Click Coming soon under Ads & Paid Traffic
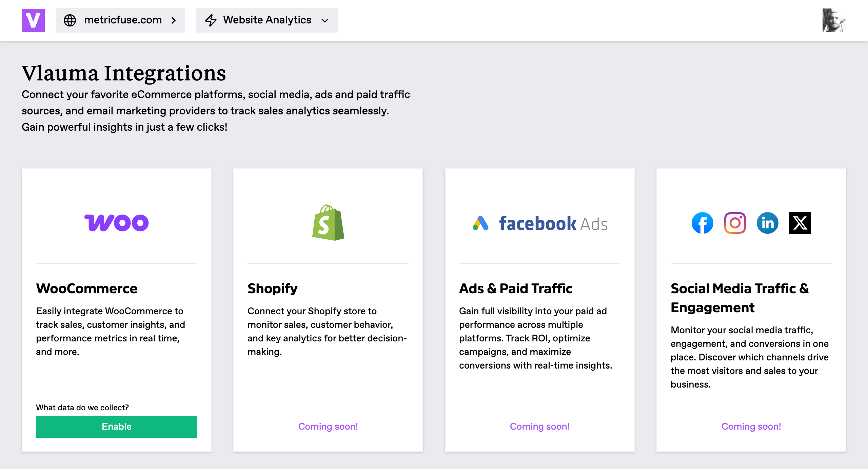Image resolution: width=868 pixels, height=469 pixels. coord(540,426)
